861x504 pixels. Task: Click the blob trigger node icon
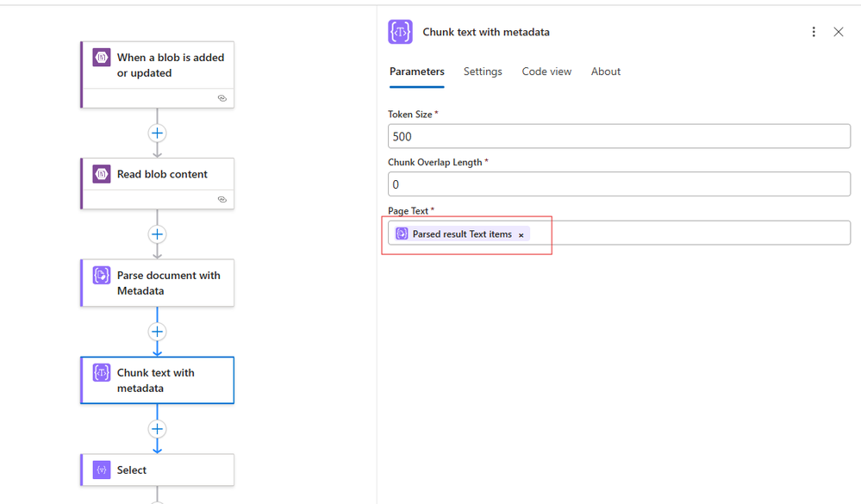(x=102, y=58)
